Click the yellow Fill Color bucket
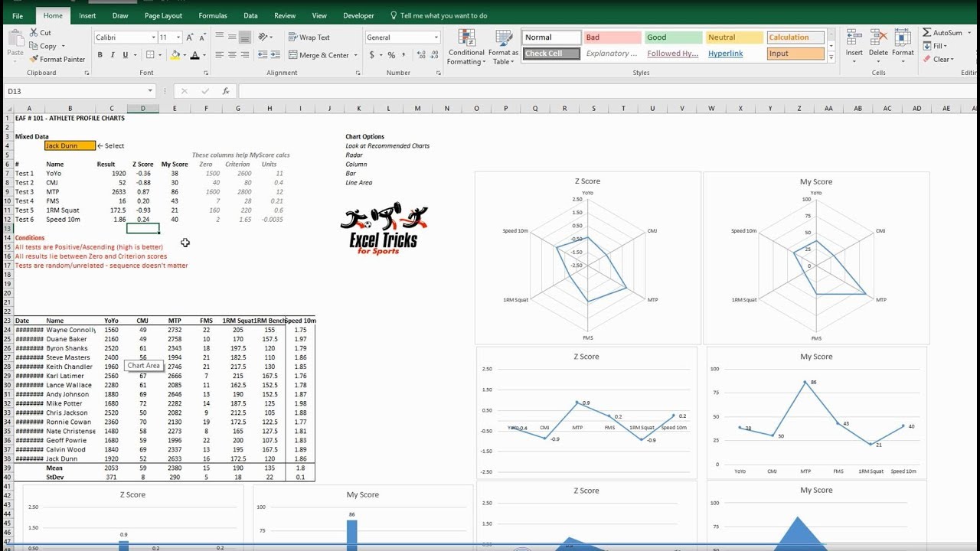Viewport: 980px width, 551px height. tap(175, 55)
